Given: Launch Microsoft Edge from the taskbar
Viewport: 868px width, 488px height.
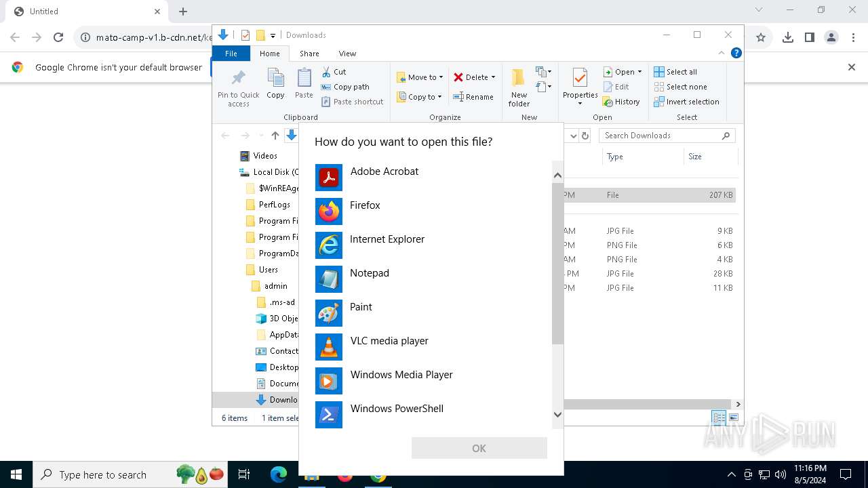Looking at the screenshot, I should (279, 475).
